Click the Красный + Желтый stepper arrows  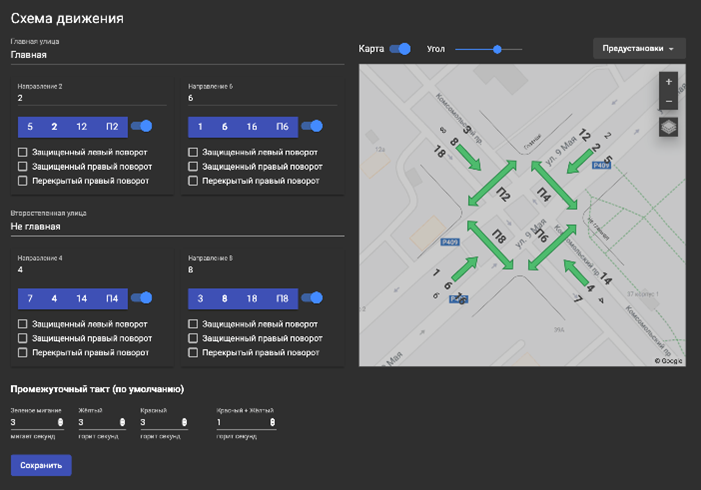[x=272, y=423]
